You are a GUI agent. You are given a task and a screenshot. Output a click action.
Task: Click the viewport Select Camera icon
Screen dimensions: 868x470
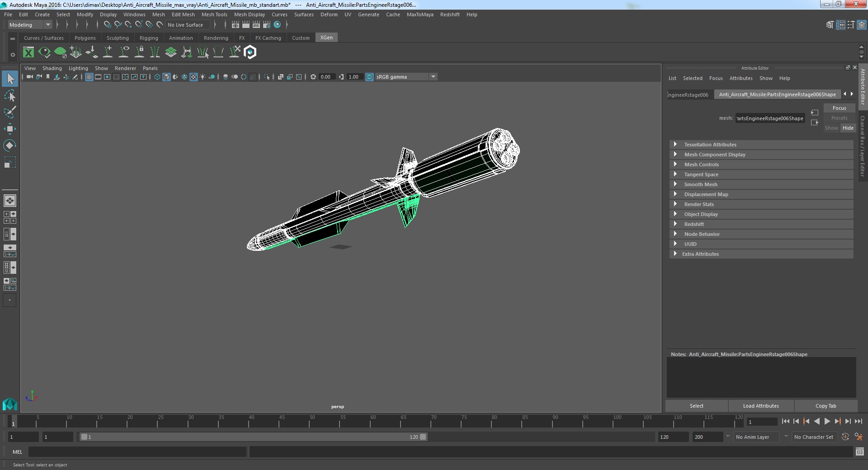[x=29, y=77]
